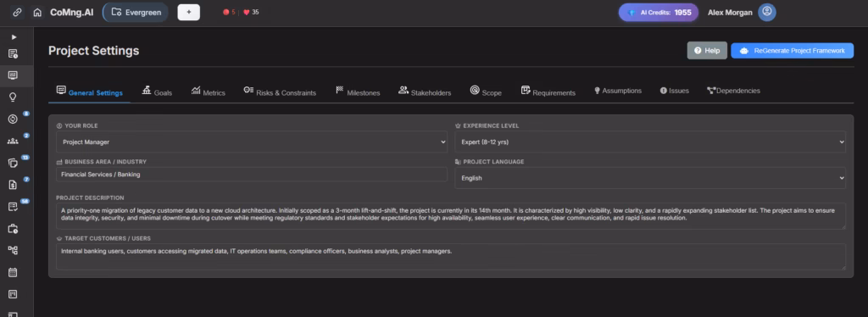Open the circular icon with badge 8 in sidebar

[13, 119]
